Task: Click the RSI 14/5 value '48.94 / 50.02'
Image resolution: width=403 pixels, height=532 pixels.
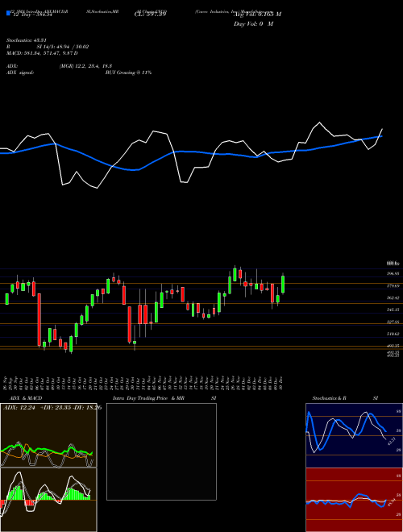Action: click(71, 47)
